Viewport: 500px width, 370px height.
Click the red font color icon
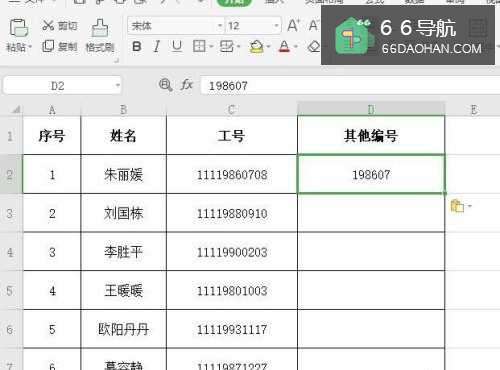pos(284,47)
